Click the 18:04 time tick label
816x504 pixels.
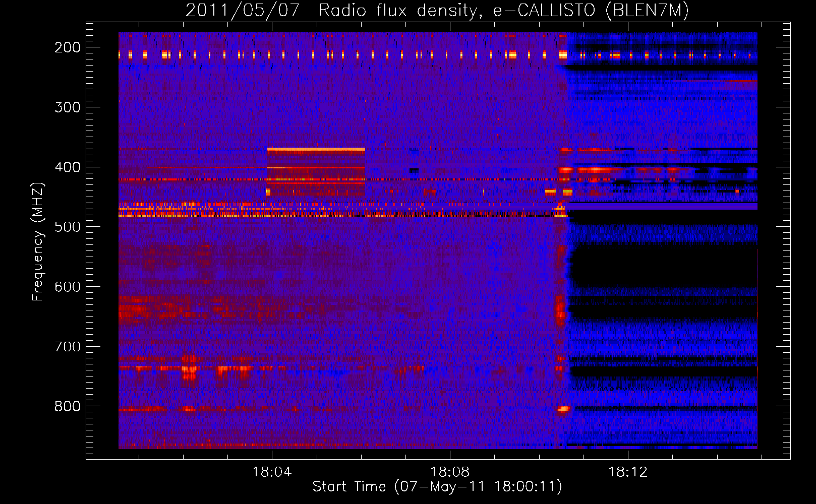coord(272,472)
